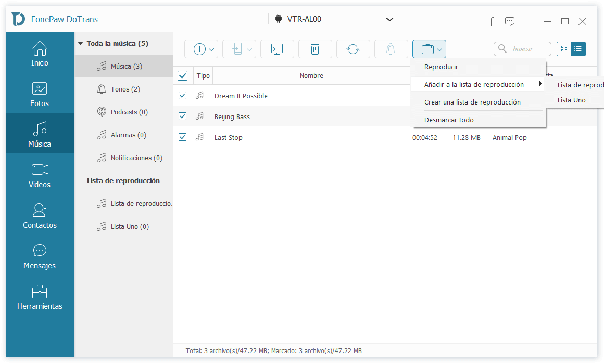The image size is (604, 364).
Task: Expand the add (plus) button dropdown
Action: point(211,49)
